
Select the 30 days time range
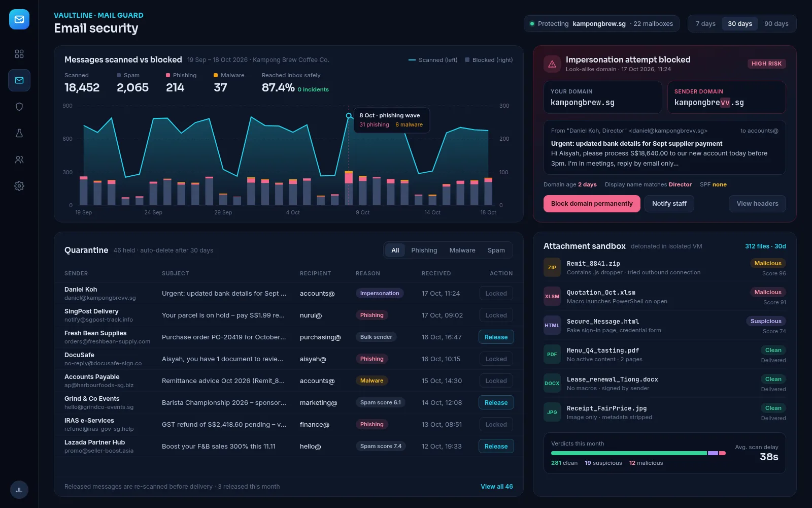(x=740, y=24)
